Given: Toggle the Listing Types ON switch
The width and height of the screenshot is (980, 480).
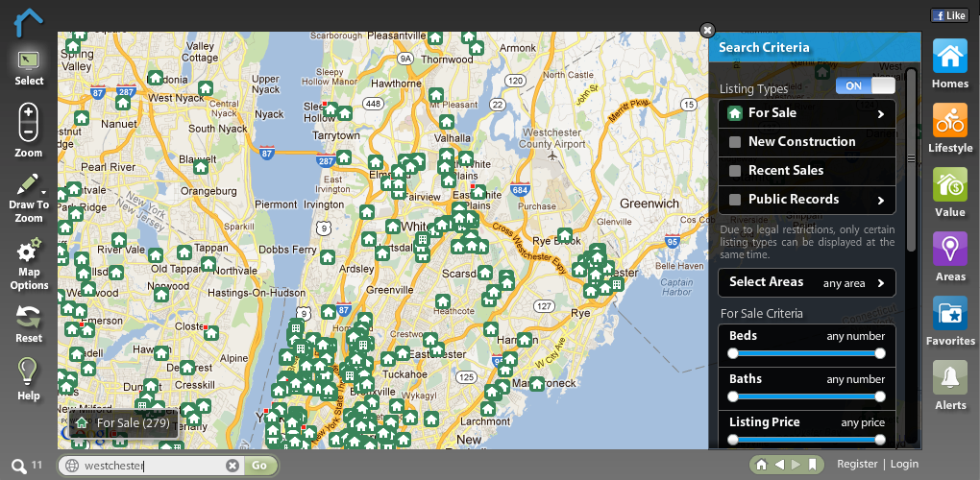Looking at the screenshot, I should coord(865,85).
